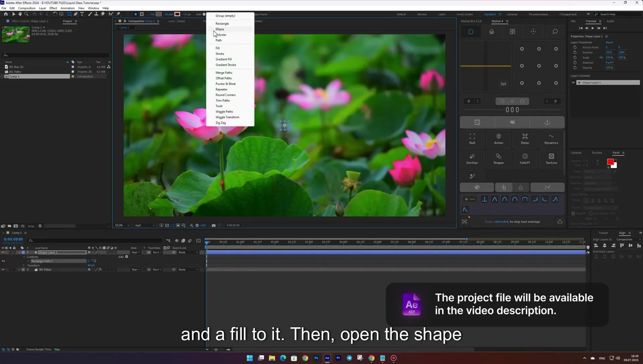Toggle the Opacity stopwatch in Properties
Image resolution: width=643 pixels, height=364 pixels.
575,68
